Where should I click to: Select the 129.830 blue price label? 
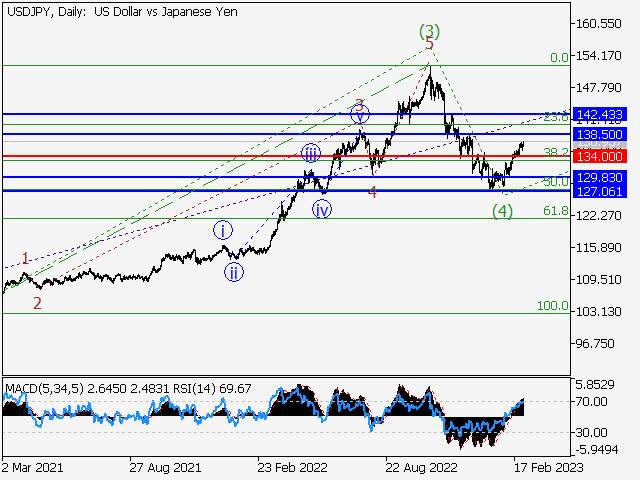click(x=600, y=178)
